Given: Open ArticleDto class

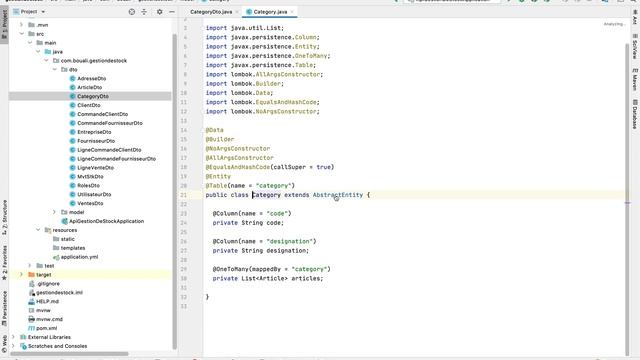Looking at the screenshot, I should 89,87.
